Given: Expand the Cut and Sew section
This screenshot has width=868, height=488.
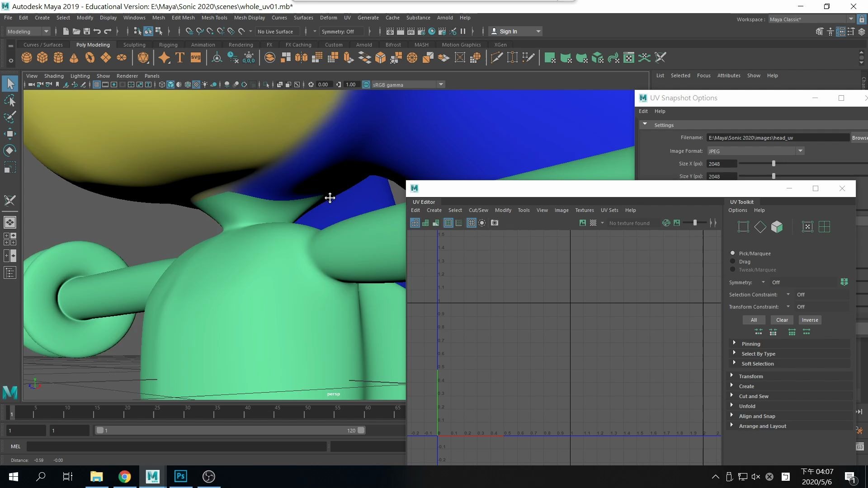Looking at the screenshot, I should (x=754, y=396).
